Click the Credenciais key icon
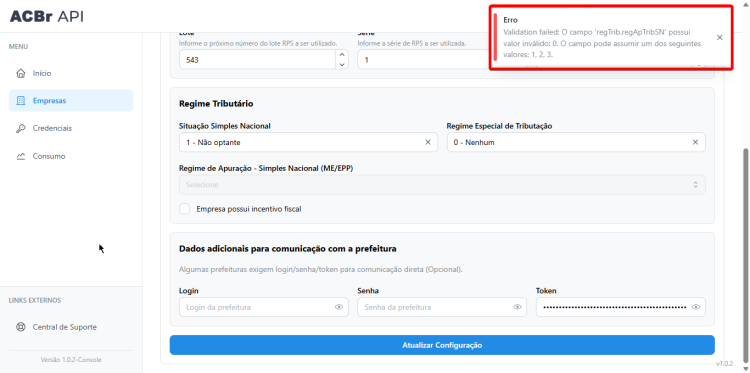This screenshot has width=750, height=373. 21,129
